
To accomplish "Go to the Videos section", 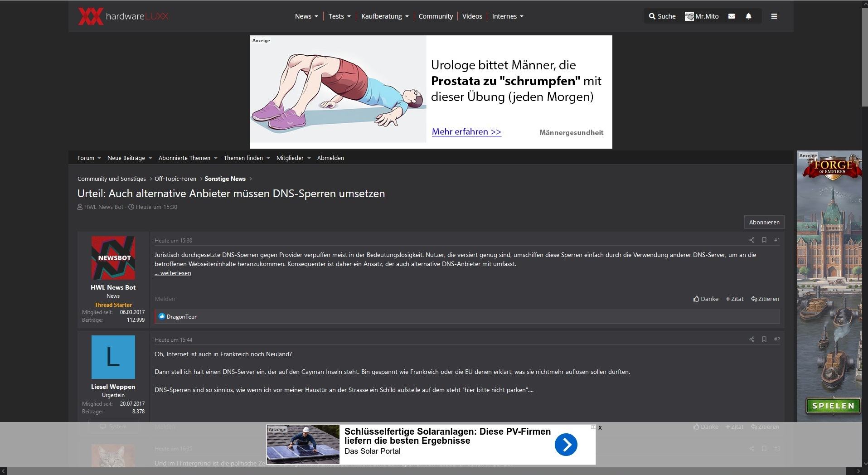I will coord(472,16).
